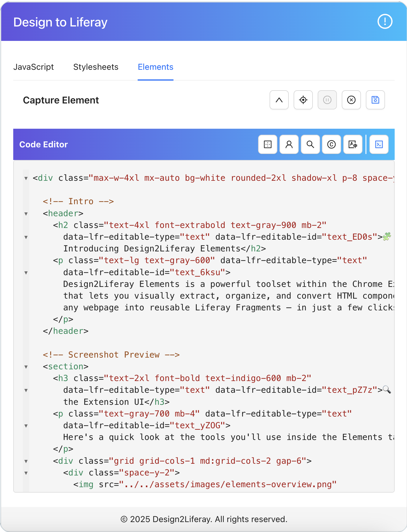Click the Capture Element heading
The width and height of the screenshot is (407, 532).
click(x=61, y=100)
